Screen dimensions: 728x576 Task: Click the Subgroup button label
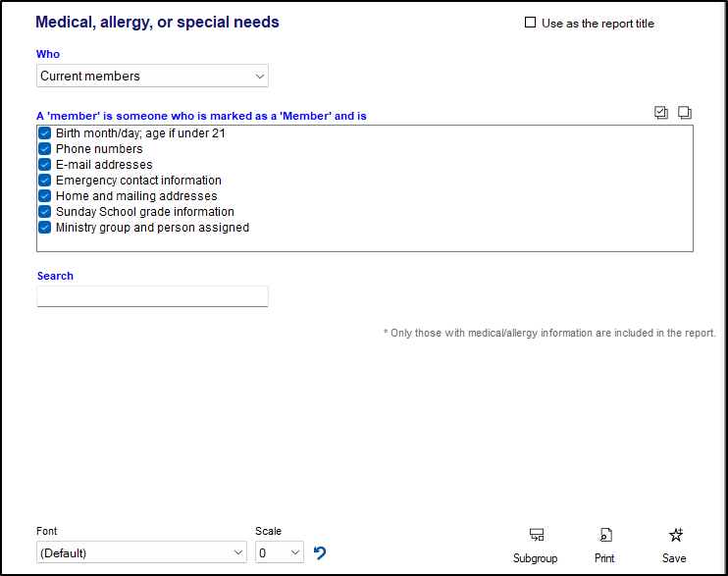[535, 558]
